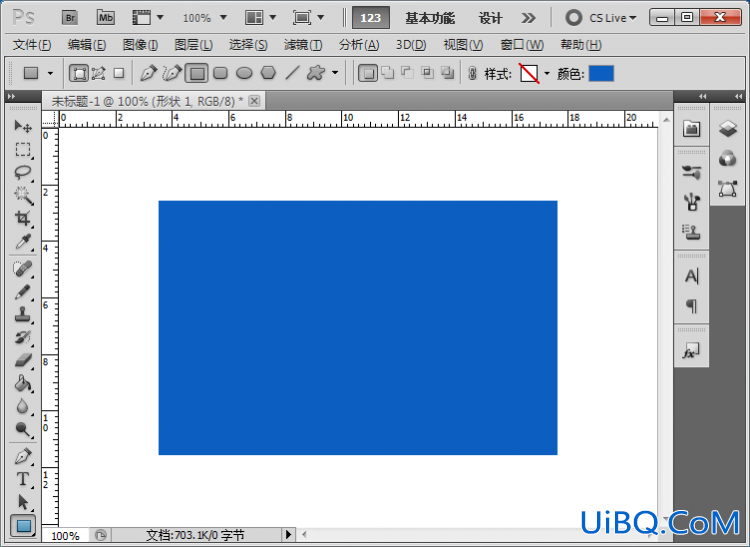Select the Clone Stamp tool
The height and width of the screenshot is (547, 750).
pyautogui.click(x=22, y=315)
